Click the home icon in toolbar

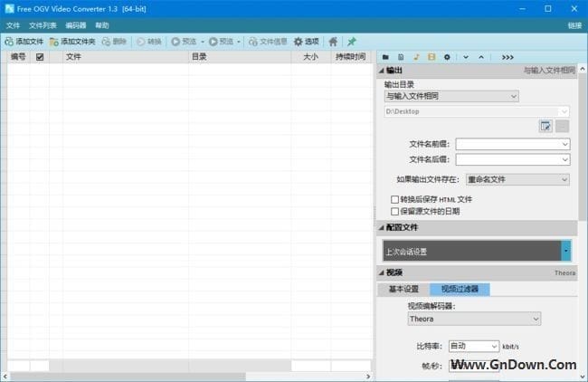(x=333, y=42)
